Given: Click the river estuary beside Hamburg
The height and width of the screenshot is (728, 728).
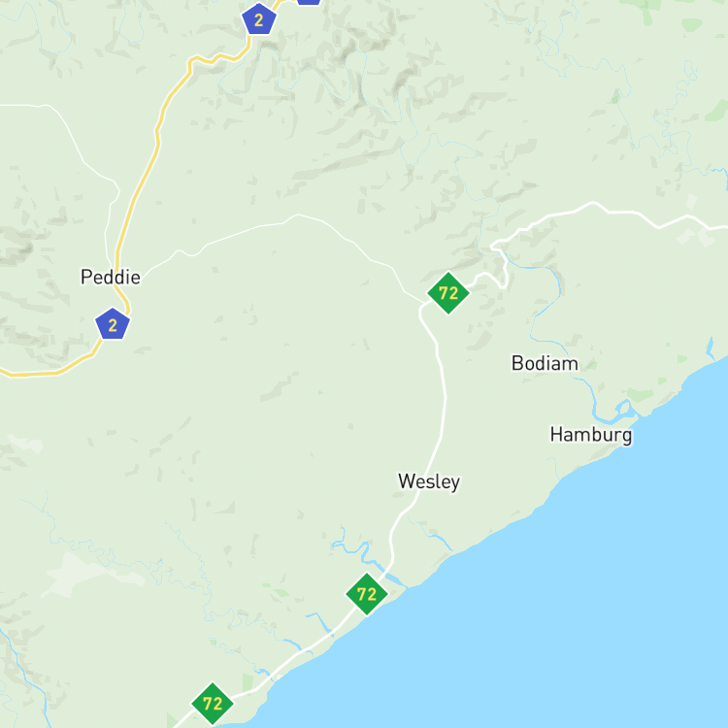Looking at the screenshot, I should point(613,414).
